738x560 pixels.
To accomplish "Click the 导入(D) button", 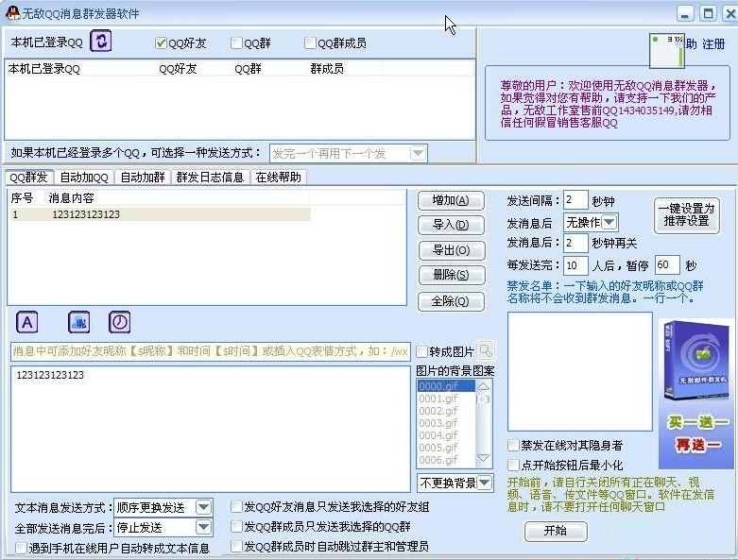I will (x=451, y=225).
